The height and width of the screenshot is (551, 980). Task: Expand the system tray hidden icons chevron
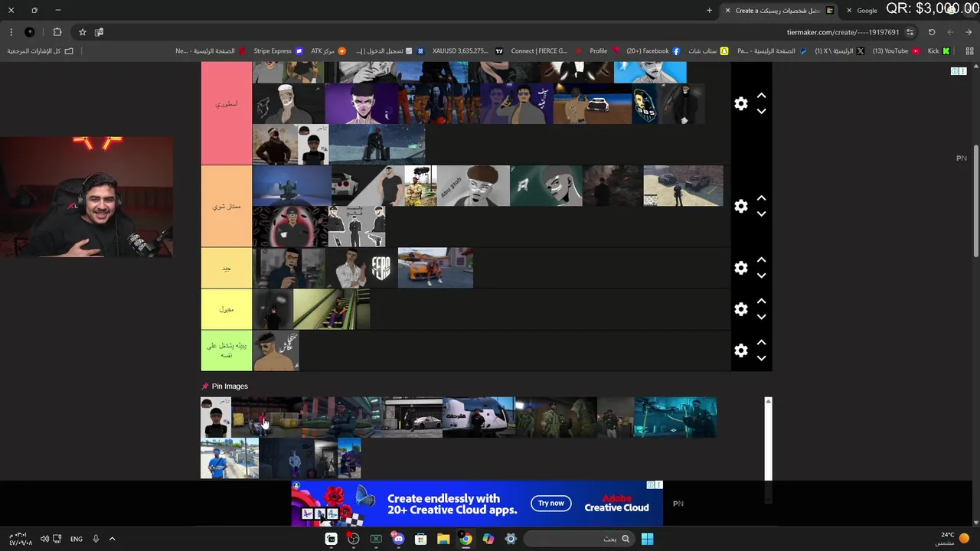[112, 539]
